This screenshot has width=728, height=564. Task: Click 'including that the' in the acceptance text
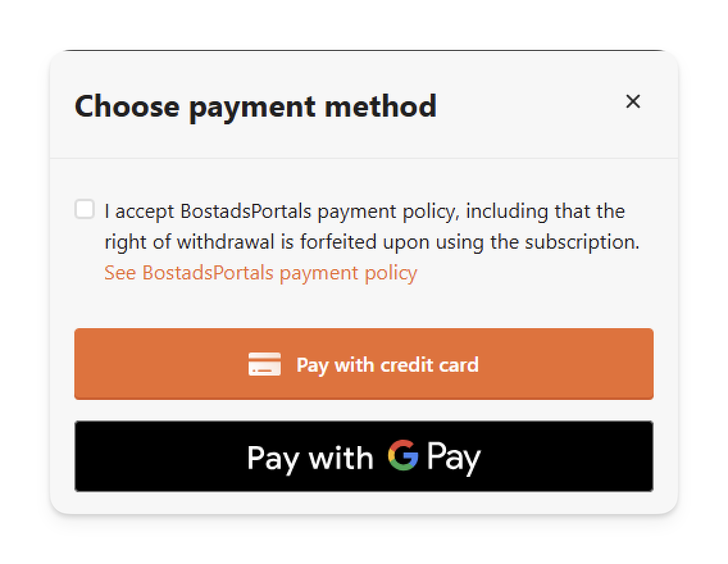coord(545,211)
